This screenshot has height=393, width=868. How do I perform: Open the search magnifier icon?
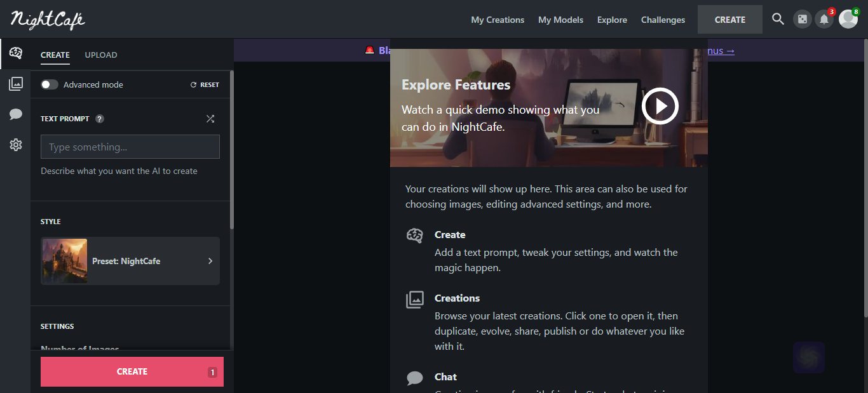pos(778,19)
